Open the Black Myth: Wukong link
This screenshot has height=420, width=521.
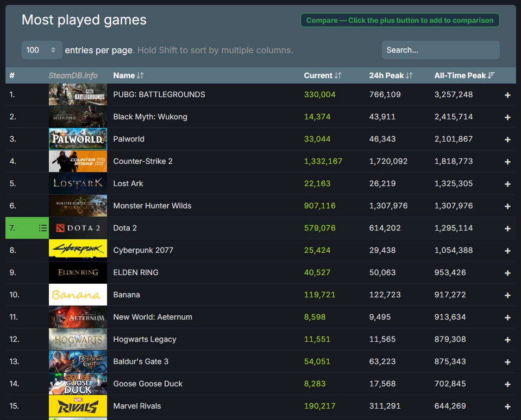coord(150,117)
